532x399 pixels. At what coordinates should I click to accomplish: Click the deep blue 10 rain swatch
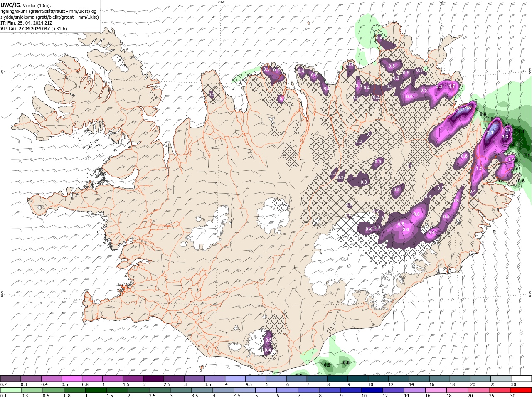[x=372, y=390]
